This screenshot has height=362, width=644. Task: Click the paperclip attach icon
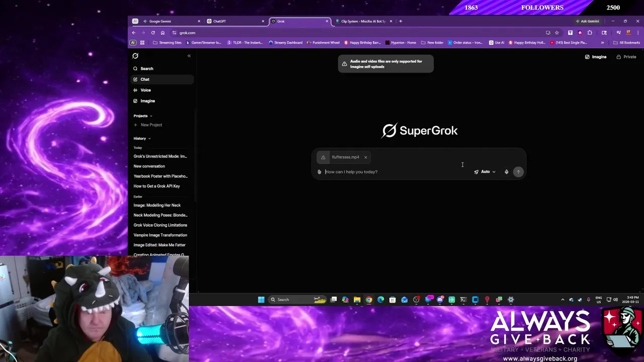pyautogui.click(x=319, y=172)
